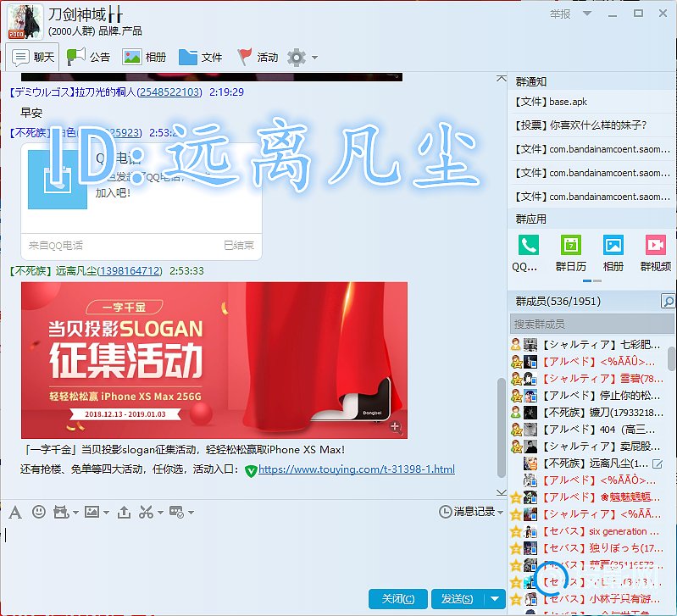Click green shield icon before the link
The height and width of the screenshot is (616, 677).
pyautogui.click(x=251, y=470)
